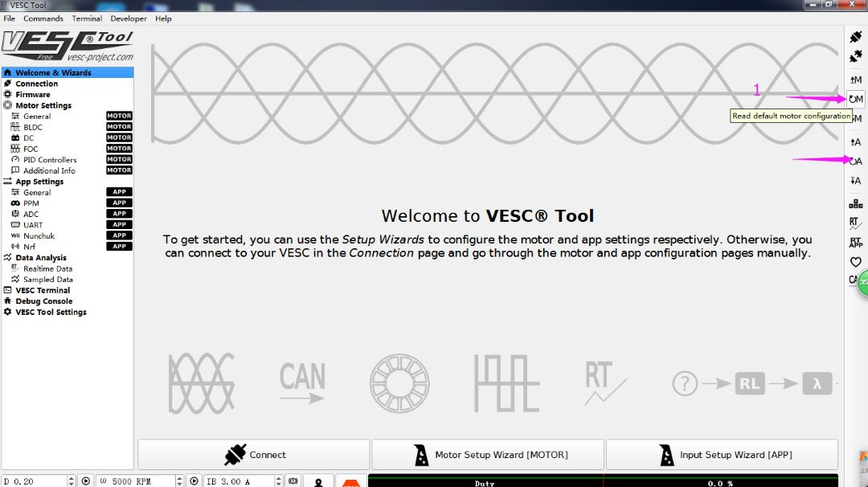Image resolution: width=868 pixels, height=487 pixels.
Task: Open the Debug Console page
Action: [x=68, y=301]
